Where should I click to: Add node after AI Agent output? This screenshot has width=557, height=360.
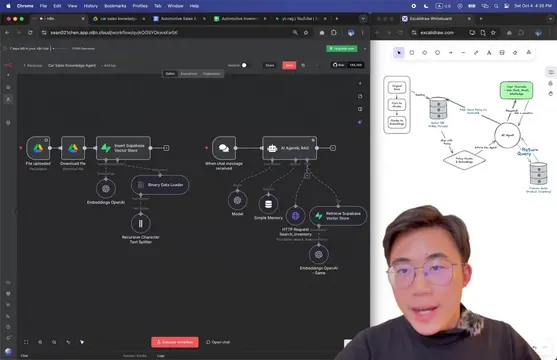332,148
